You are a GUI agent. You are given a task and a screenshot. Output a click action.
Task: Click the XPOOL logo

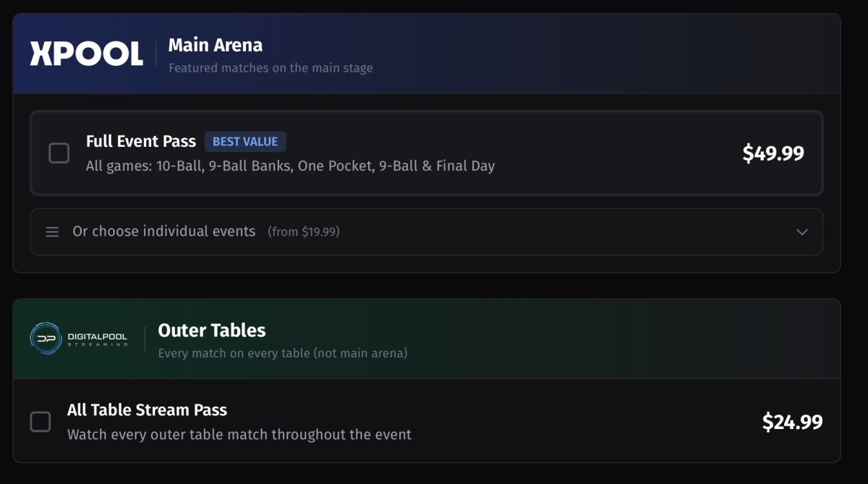coord(86,54)
